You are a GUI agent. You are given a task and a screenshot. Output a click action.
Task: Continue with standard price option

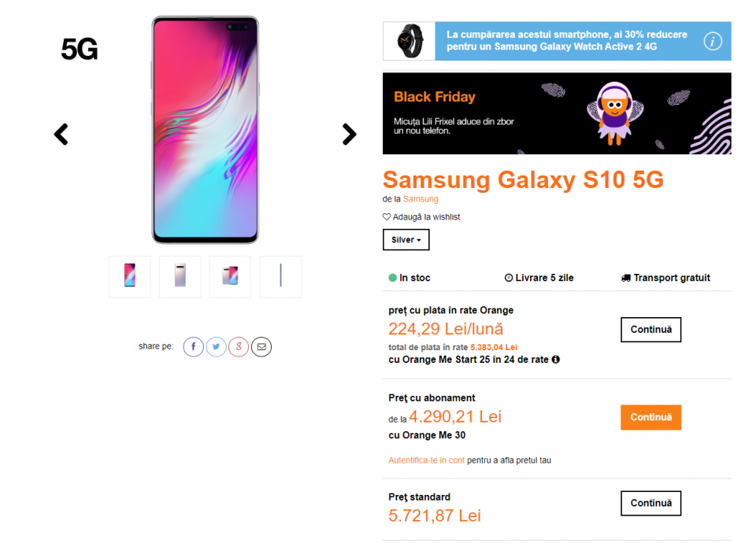tap(650, 503)
